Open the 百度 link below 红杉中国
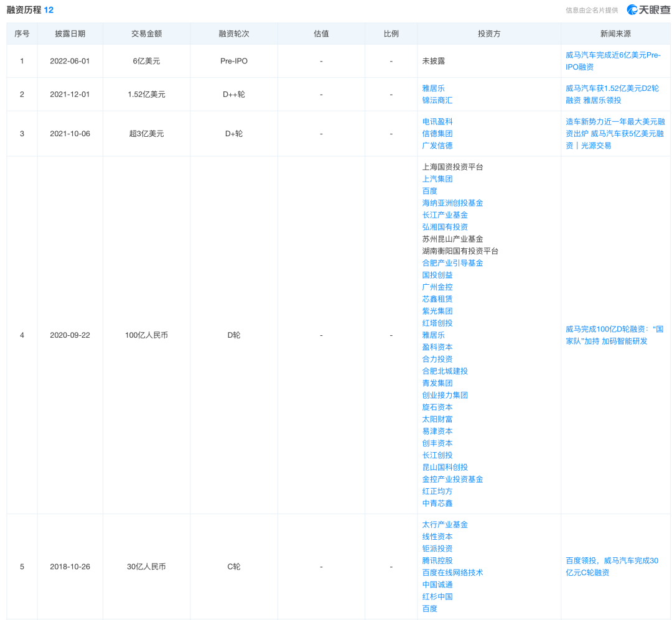 pos(429,608)
